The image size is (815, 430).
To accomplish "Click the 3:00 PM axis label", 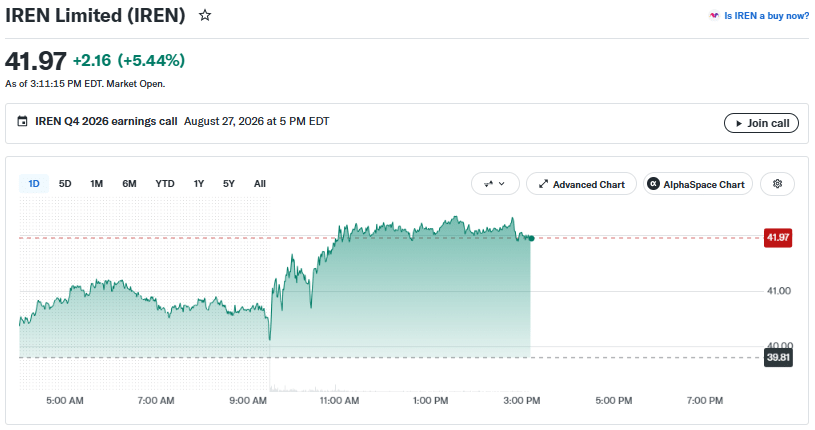I will coord(522,400).
